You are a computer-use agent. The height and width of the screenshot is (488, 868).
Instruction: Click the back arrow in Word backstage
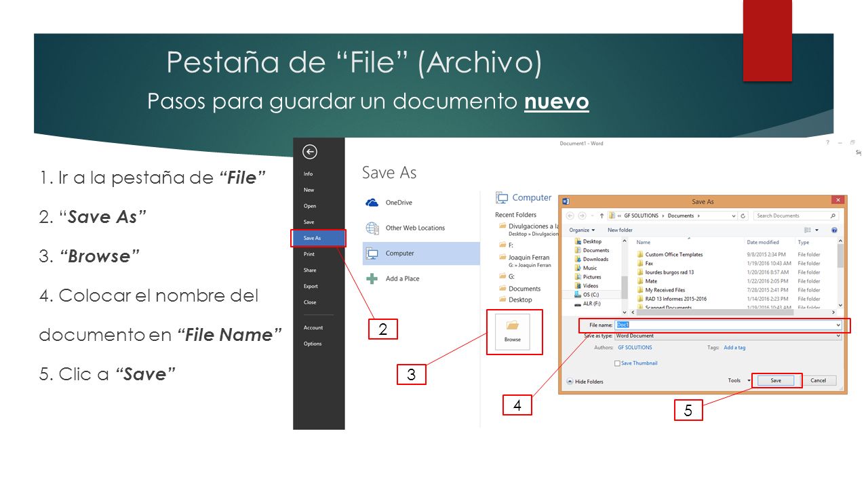tap(310, 152)
